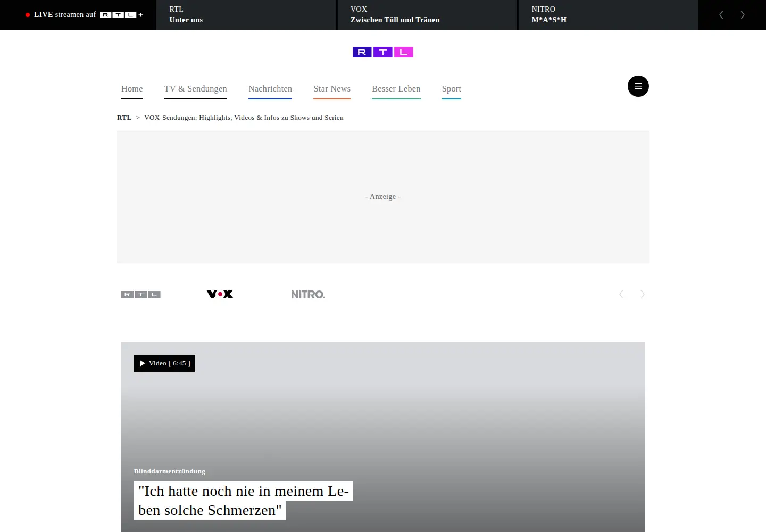Screen dimensions: 766x532
Task: Play the 6:45 video badge
Action: click(x=164, y=363)
